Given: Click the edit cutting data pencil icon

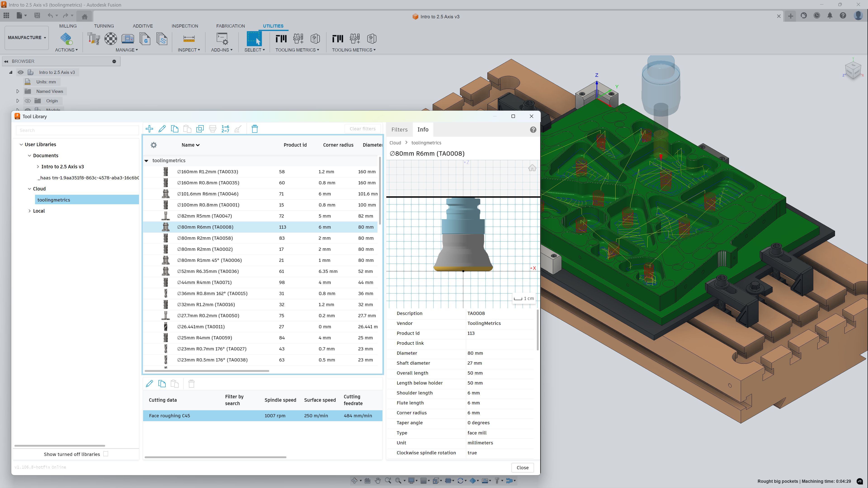Looking at the screenshot, I should [x=149, y=384].
